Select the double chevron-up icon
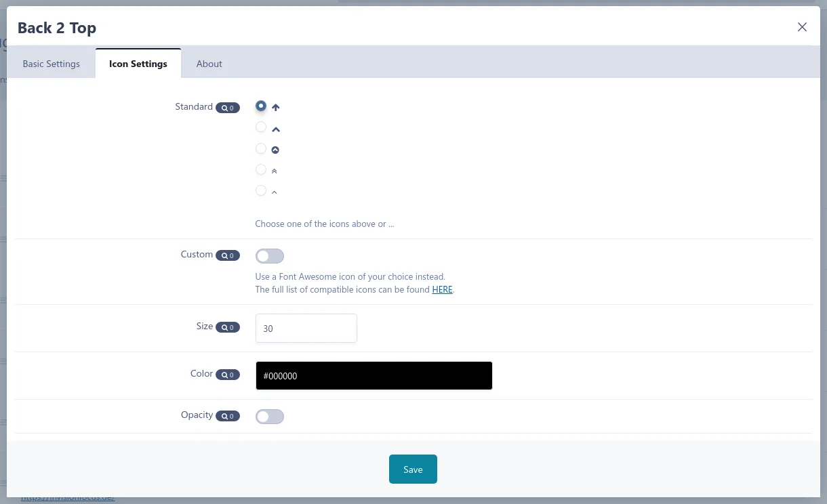Viewport: 827px width, 504px height. point(261,169)
